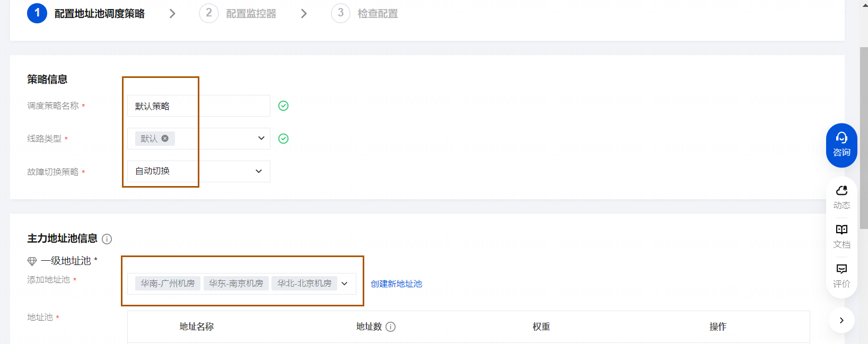Click the 权重 column header
This screenshot has width=868, height=344.
pos(541,327)
